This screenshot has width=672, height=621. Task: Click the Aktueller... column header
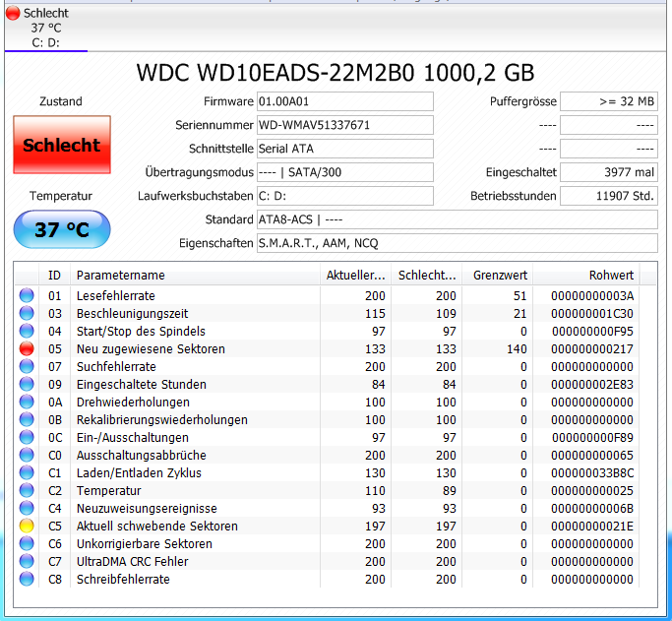click(x=356, y=276)
